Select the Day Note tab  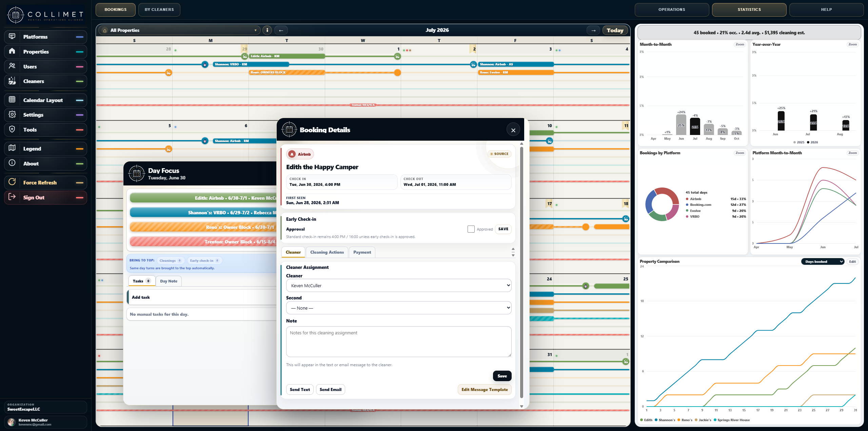[169, 281]
